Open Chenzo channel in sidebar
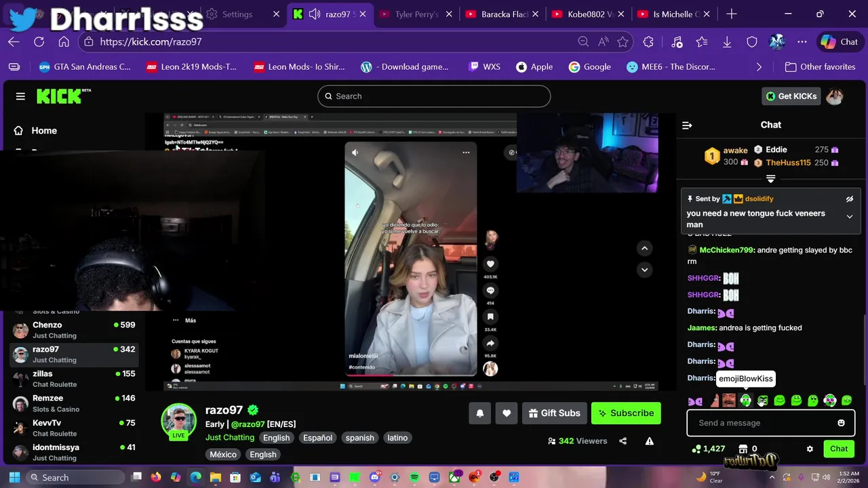The image size is (868, 488). tap(74, 330)
